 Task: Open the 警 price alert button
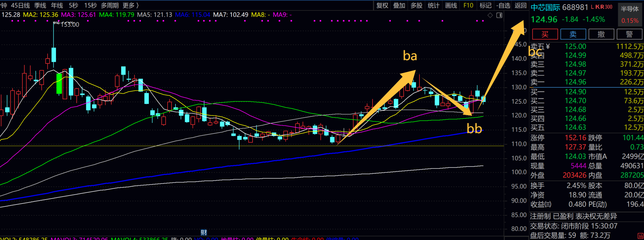coord(629,34)
